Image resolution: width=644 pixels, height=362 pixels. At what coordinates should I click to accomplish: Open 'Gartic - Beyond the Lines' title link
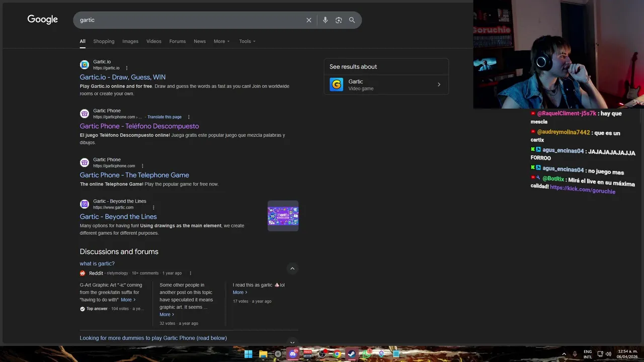pos(118,216)
